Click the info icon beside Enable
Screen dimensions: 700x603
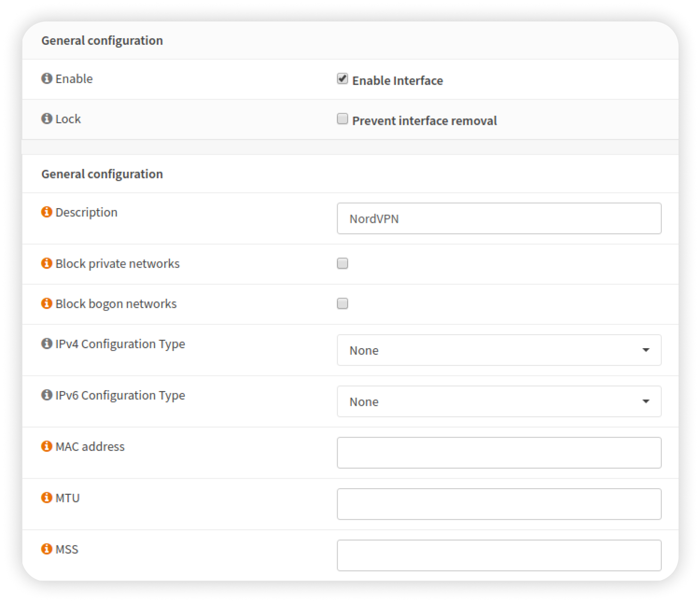click(x=47, y=79)
